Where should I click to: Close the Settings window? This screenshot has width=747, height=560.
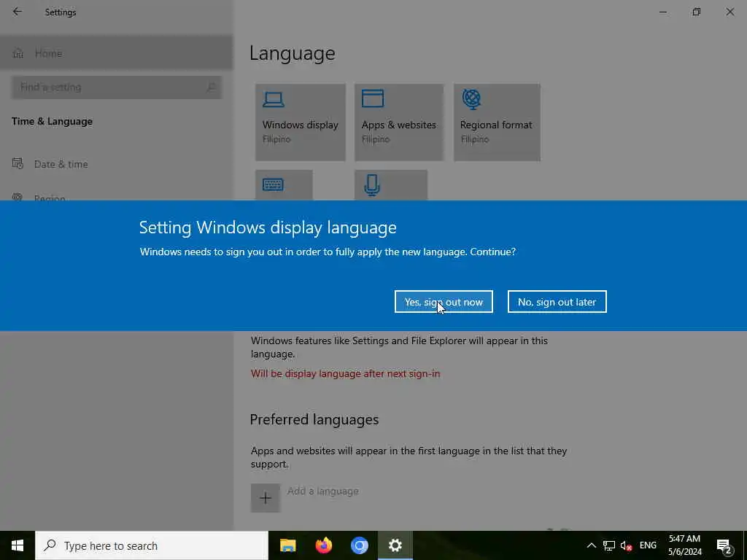click(x=729, y=12)
